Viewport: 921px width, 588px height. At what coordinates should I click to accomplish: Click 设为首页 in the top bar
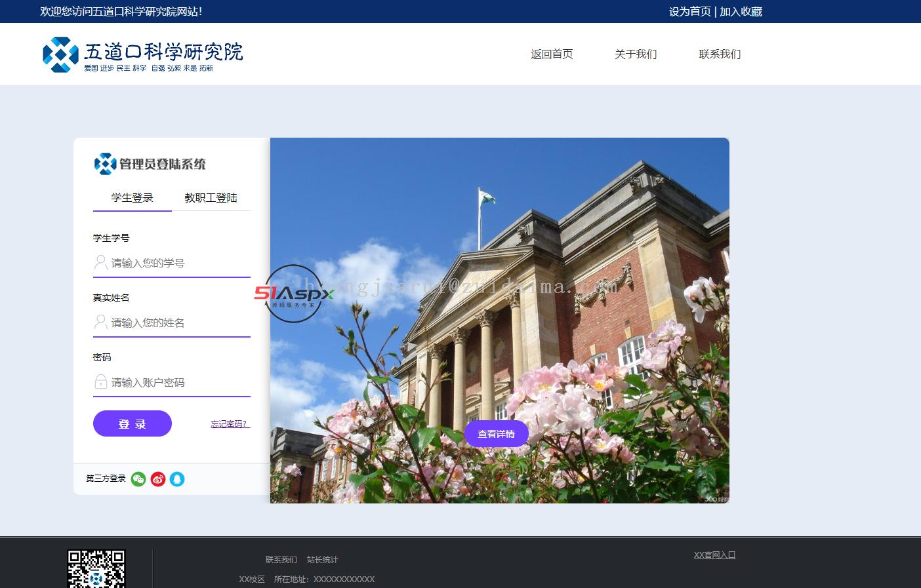(689, 12)
